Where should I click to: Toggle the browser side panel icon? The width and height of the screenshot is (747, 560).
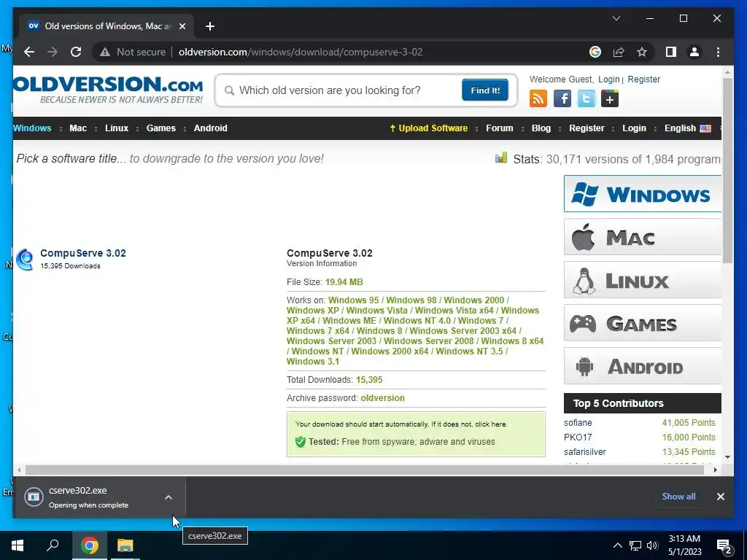[x=671, y=52]
